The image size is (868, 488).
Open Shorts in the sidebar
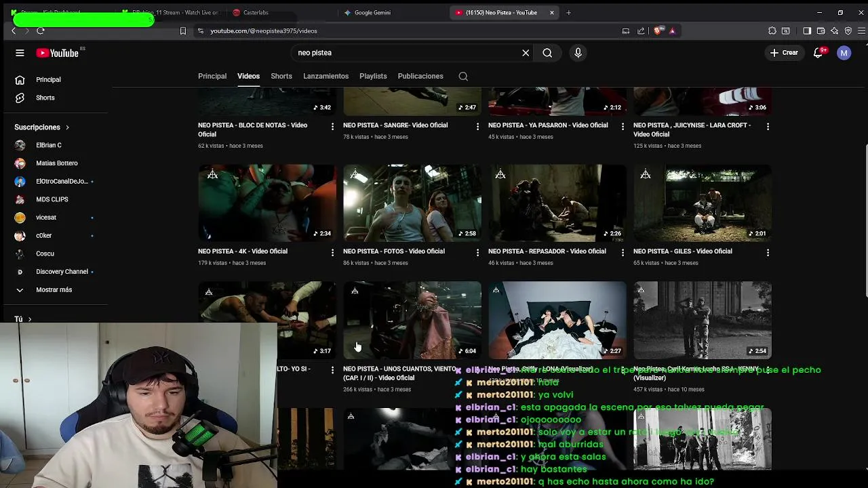click(x=54, y=98)
